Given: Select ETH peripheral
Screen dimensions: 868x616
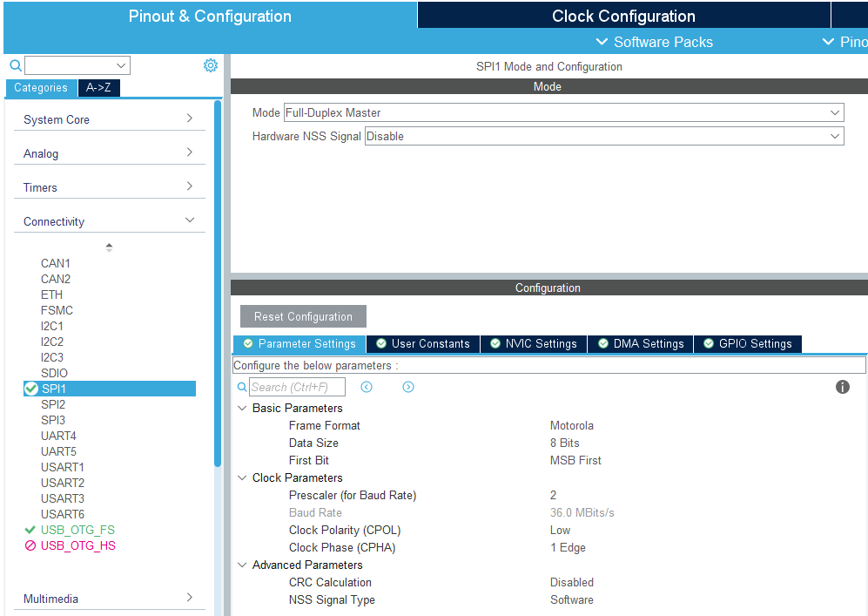Looking at the screenshot, I should 51,294.
